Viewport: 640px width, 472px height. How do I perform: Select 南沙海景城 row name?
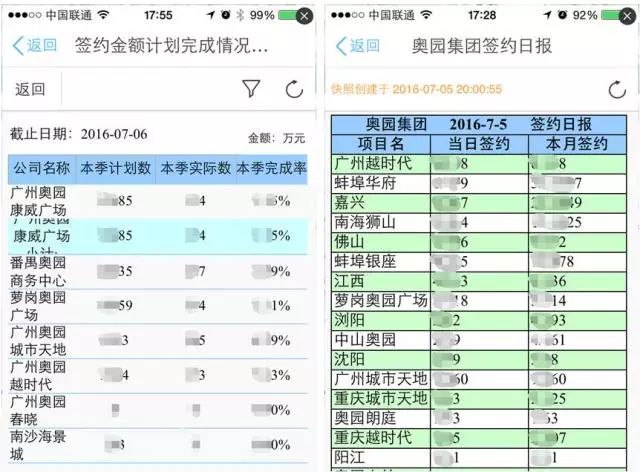click(38, 445)
